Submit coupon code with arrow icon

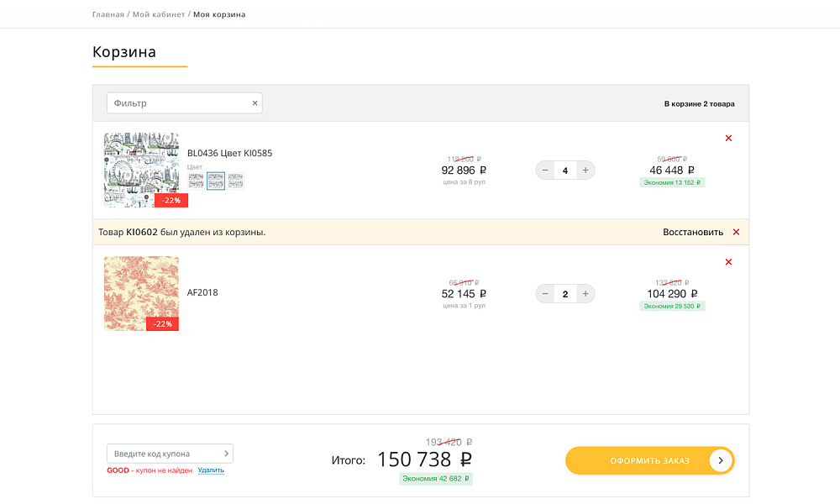(x=226, y=454)
